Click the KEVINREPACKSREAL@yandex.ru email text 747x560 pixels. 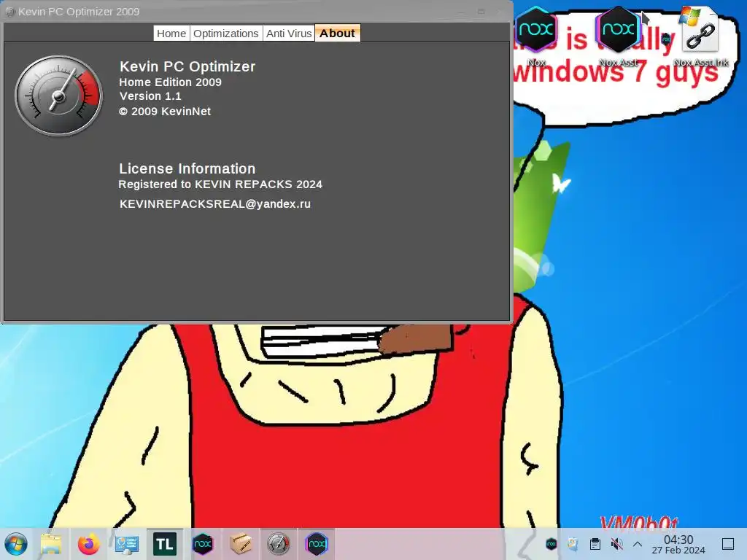[x=215, y=204]
